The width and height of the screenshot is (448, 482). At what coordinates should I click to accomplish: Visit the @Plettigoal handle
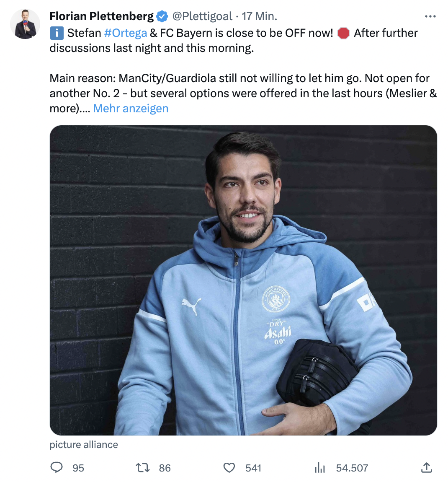[x=202, y=16]
